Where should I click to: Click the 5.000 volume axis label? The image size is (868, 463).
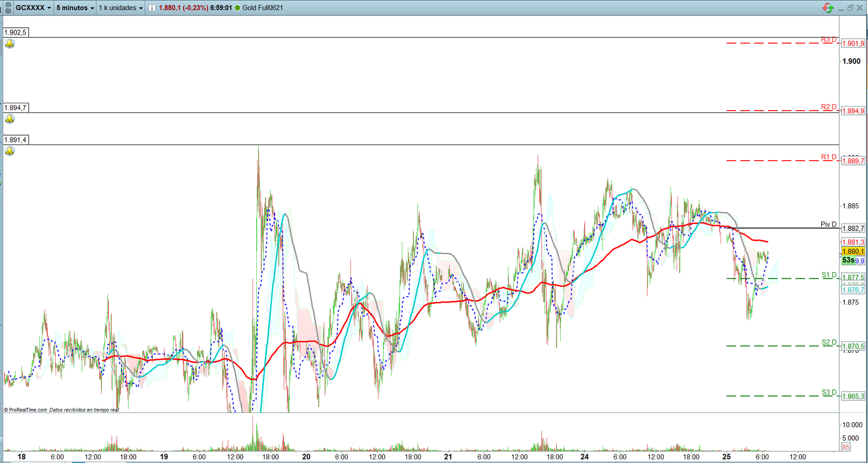click(850, 438)
